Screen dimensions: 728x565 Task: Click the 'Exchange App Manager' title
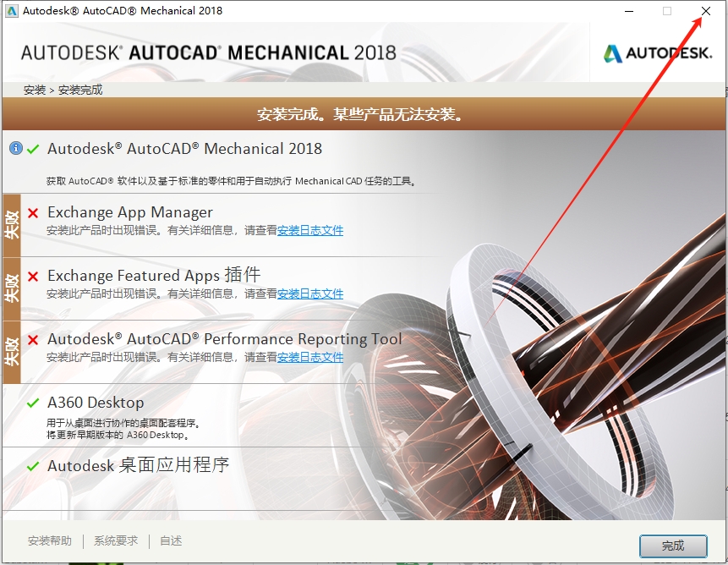click(x=130, y=212)
